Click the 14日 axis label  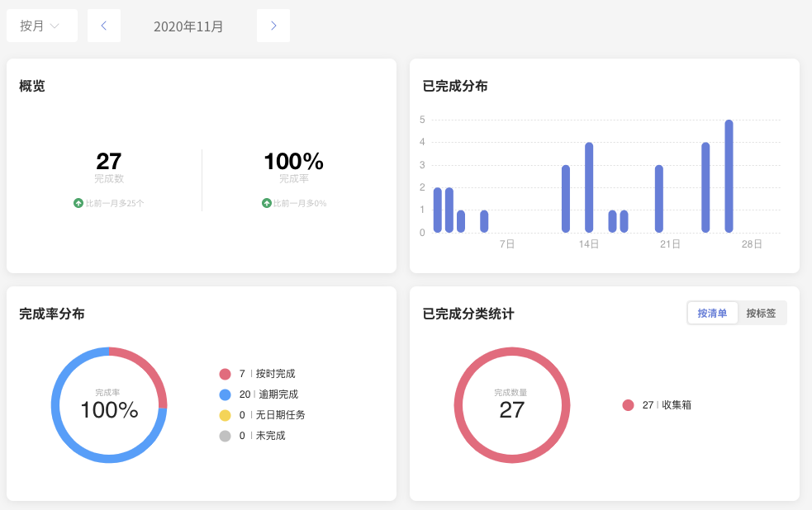pyautogui.click(x=589, y=244)
